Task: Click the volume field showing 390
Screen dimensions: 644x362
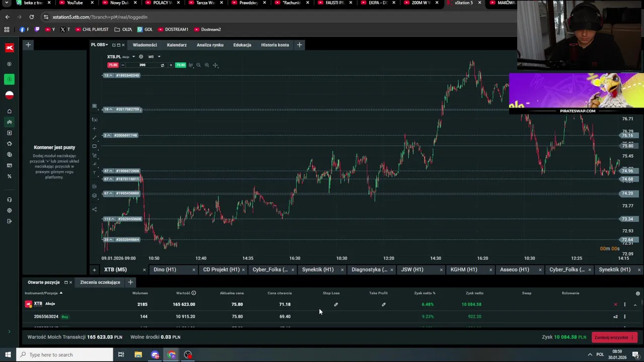Action: [142, 65]
